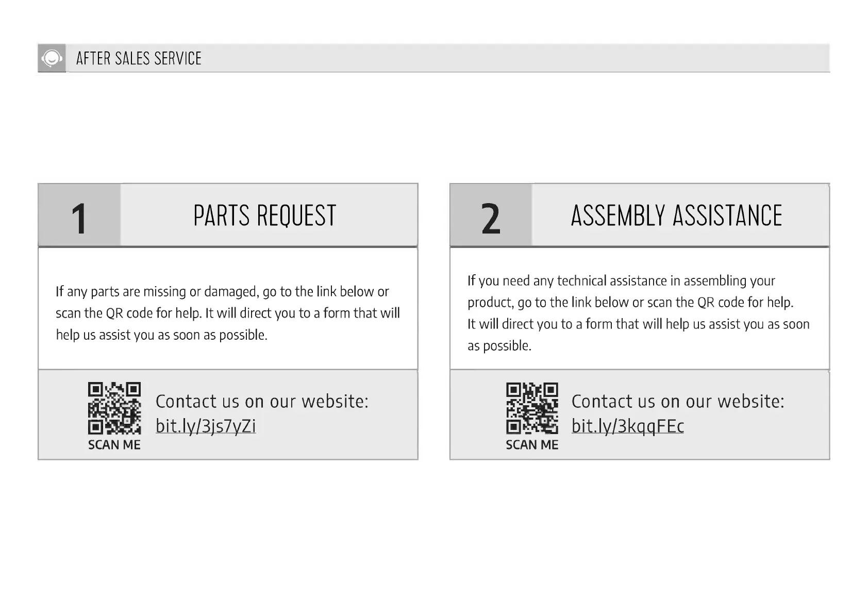Scan the Assembly Assistance QR code

532,408
